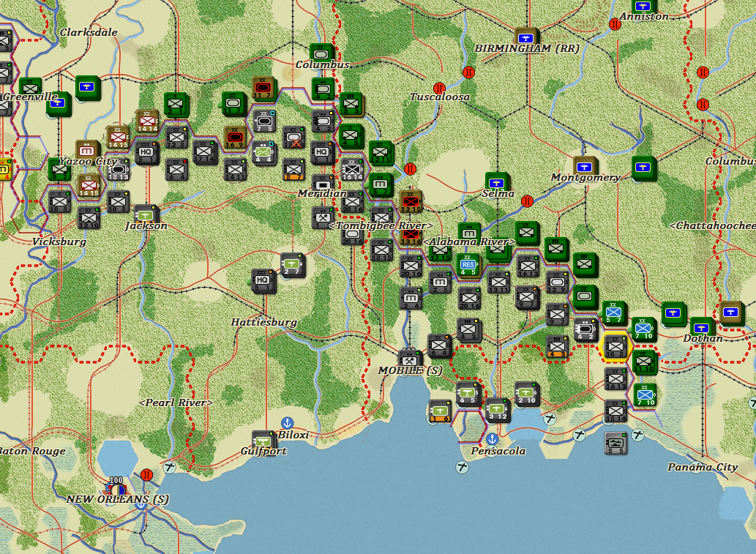Select the air unit at Jackson
756x554 pixels.
pyautogui.click(x=146, y=215)
